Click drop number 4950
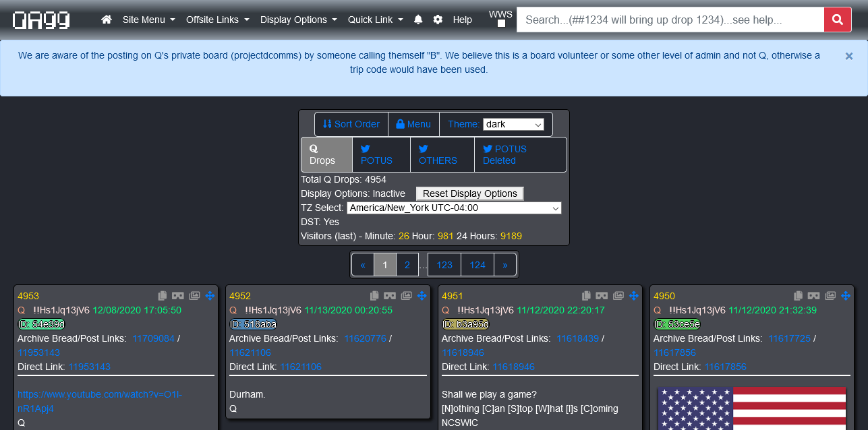Screen dimensions: 868x430 [x=664, y=296]
